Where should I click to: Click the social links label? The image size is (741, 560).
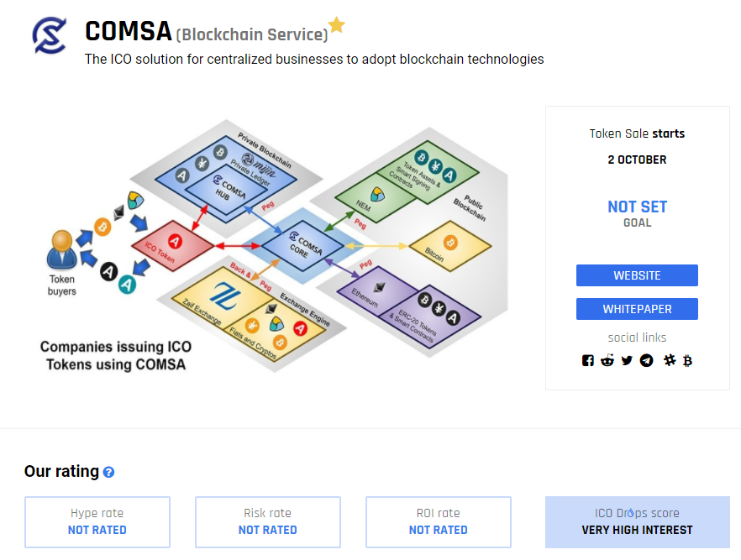637,338
